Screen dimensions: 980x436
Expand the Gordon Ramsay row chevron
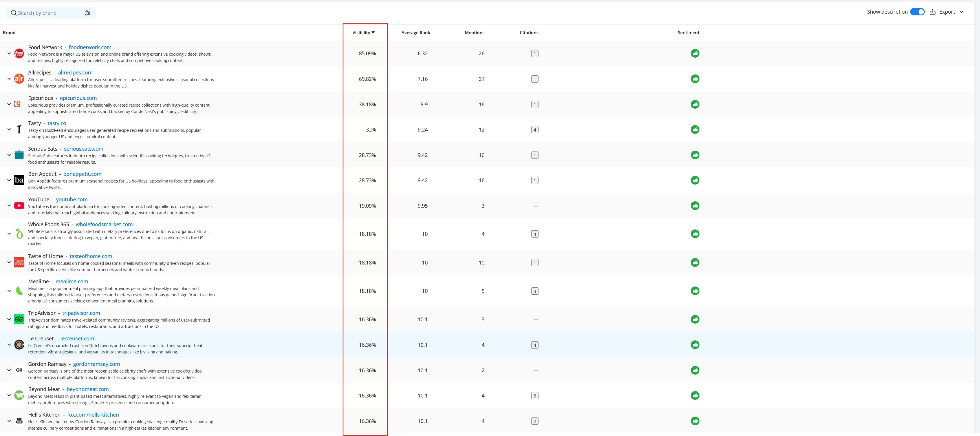pyautogui.click(x=9, y=370)
